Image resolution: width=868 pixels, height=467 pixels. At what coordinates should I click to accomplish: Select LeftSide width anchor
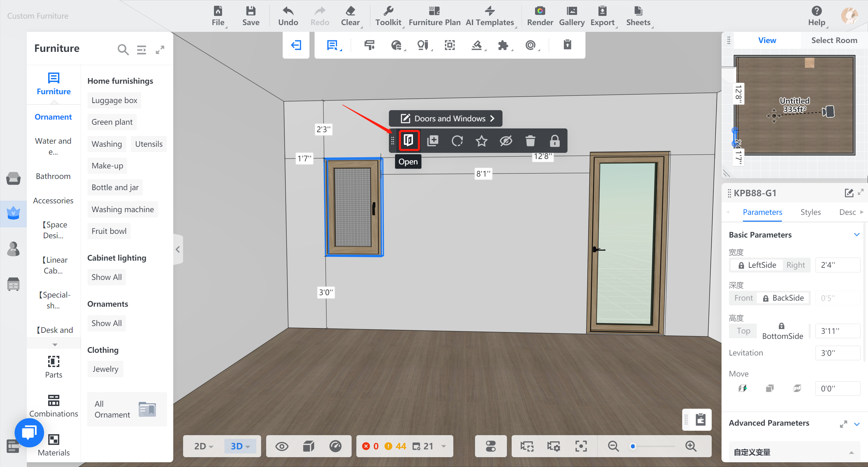click(x=757, y=265)
